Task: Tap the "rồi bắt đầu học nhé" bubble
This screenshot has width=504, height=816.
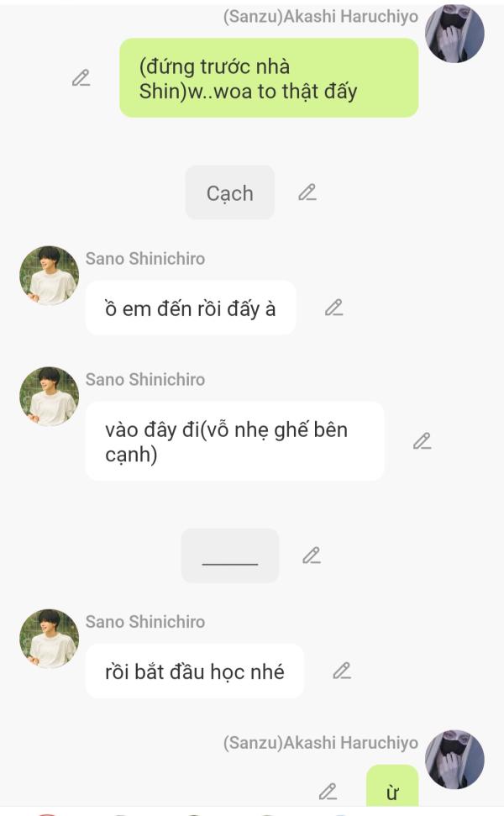Action: pos(194,671)
